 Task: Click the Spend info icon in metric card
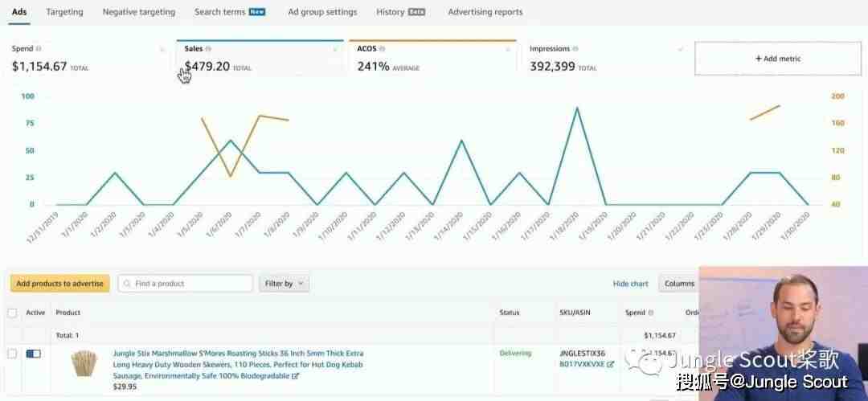pyautogui.click(x=39, y=49)
